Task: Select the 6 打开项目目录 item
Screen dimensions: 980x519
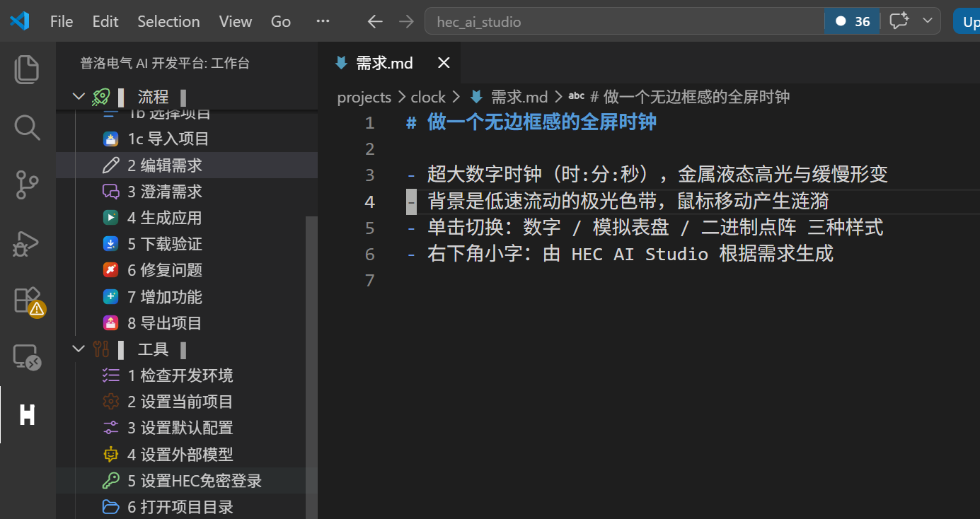Action: pyautogui.click(x=181, y=507)
